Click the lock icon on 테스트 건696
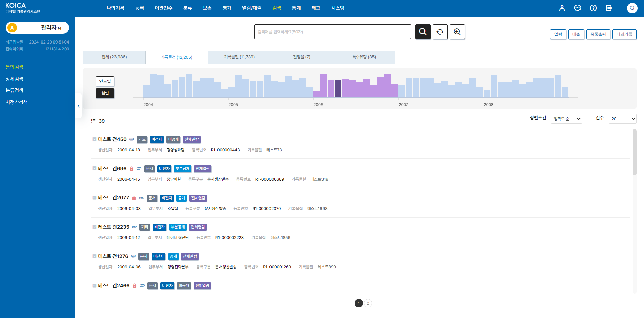The width and height of the screenshot is (644, 318). coord(132,169)
